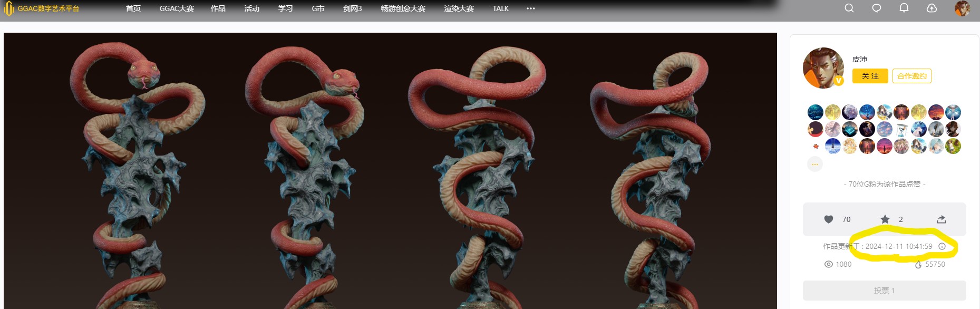The height and width of the screenshot is (309, 980).
Task: Open the red maple leaf liker avatar
Action: (x=816, y=146)
